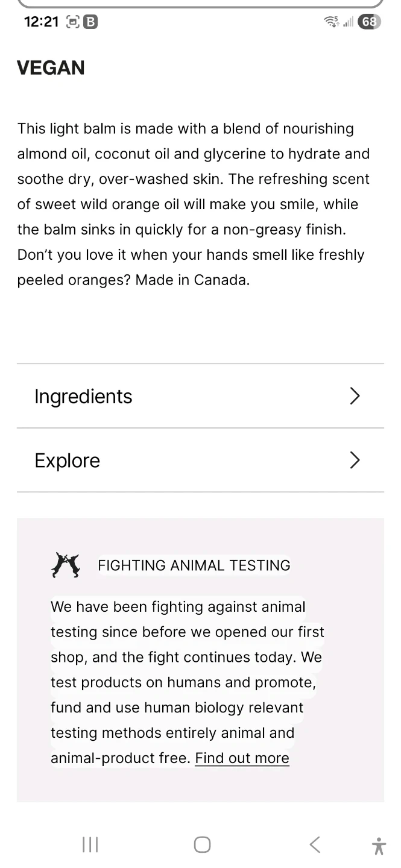Expand the Ingredients section chevron
This screenshot has height=868, width=401.
pos(355,396)
